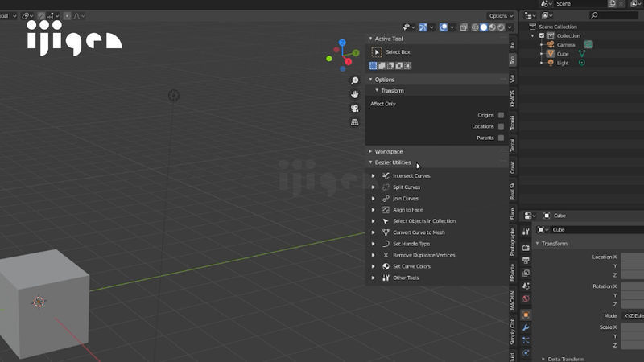Enable the Parents checkbox
This screenshot has width=644, height=362.
click(x=501, y=138)
